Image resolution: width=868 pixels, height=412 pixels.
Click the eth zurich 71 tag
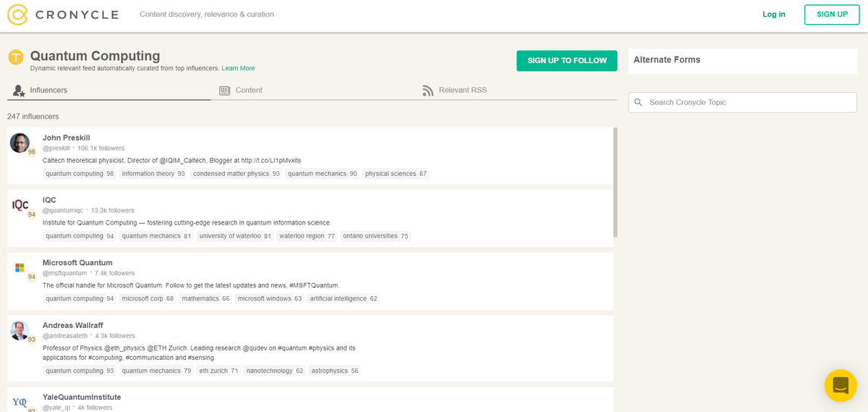point(218,371)
